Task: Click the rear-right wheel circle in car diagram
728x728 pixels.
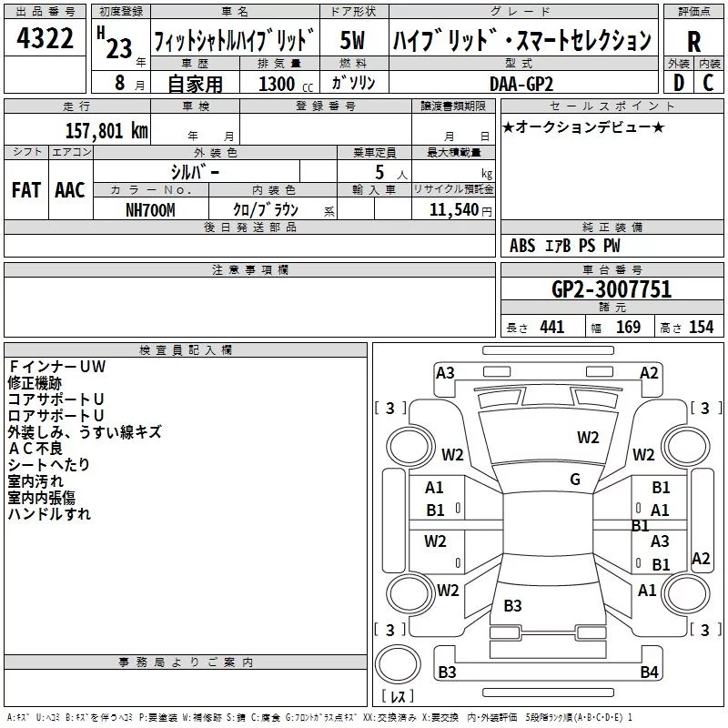Action: click(685, 594)
